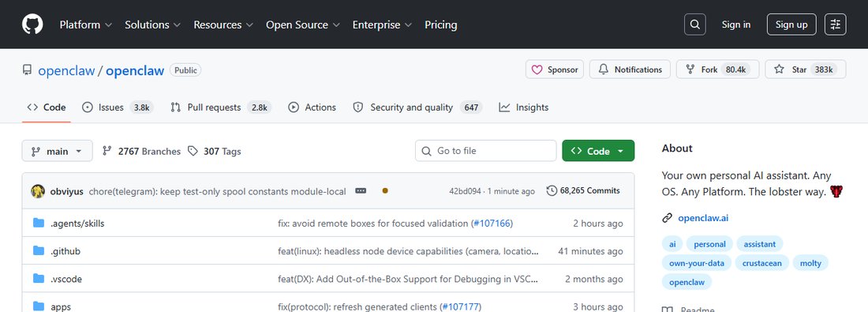The image size is (868, 312).
Task: Open the Open Source dropdown menu
Action: 303,24
